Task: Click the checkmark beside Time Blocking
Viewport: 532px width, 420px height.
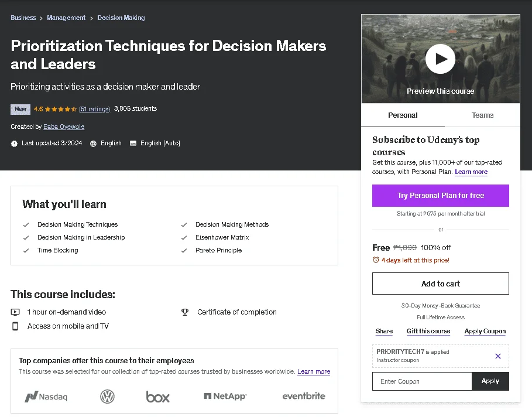Action: [x=26, y=250]
